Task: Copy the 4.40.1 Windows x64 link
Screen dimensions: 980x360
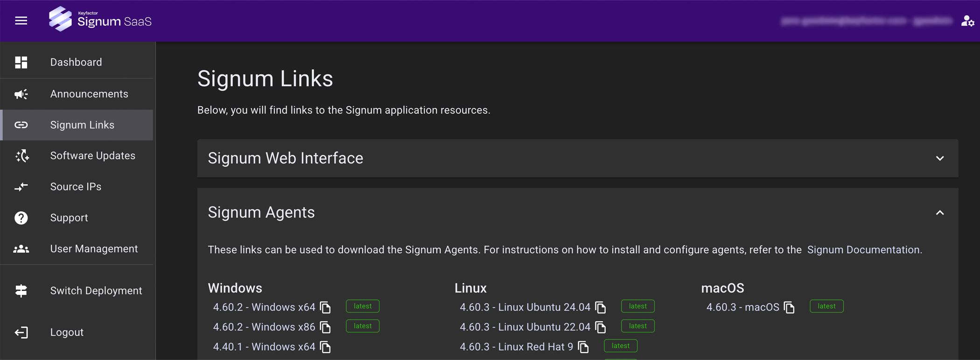Action: tap(326, 347)
